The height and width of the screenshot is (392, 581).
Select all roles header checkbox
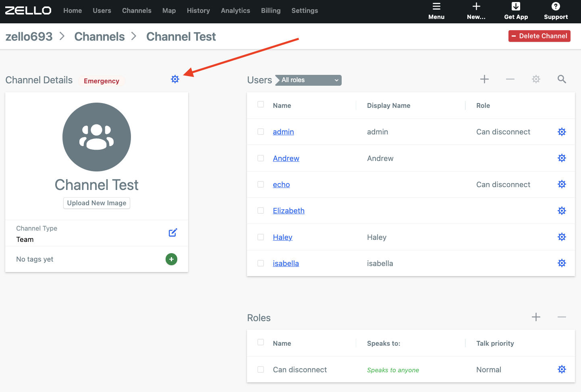point(261,342)
